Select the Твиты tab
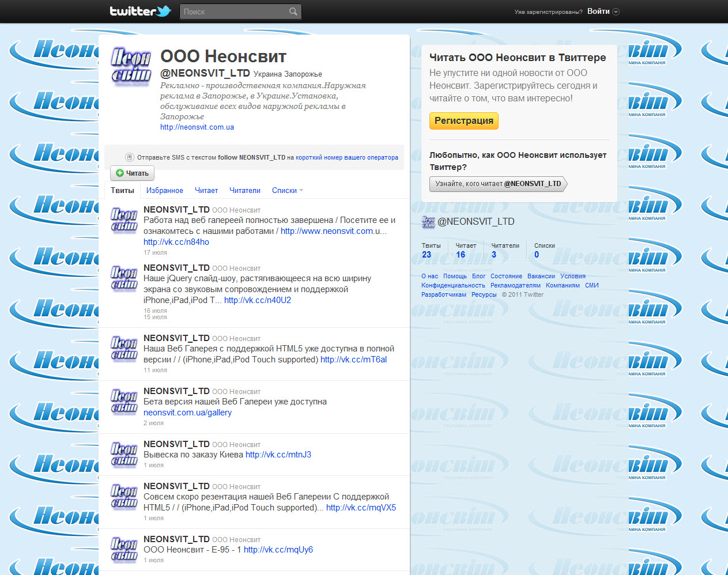The image size is (728, 575). coord(122,190)
